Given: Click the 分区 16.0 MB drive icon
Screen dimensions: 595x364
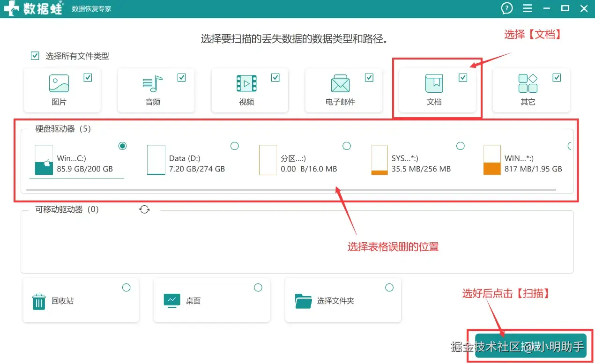Looking at the screenshot, I should 268,160.
